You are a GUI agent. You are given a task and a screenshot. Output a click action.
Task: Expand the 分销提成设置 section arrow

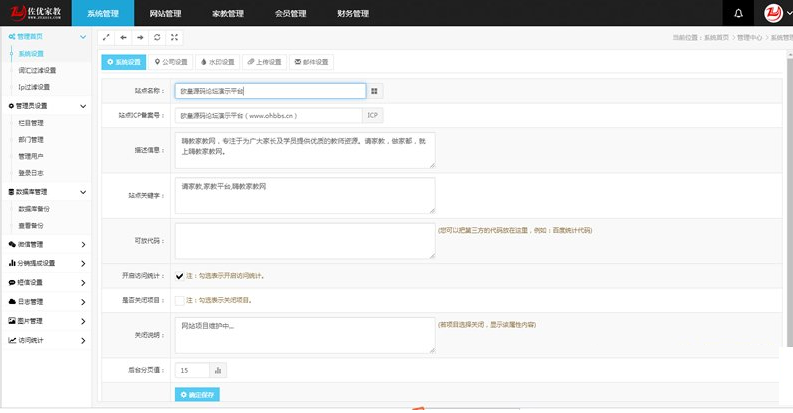[x=83, y=263]
